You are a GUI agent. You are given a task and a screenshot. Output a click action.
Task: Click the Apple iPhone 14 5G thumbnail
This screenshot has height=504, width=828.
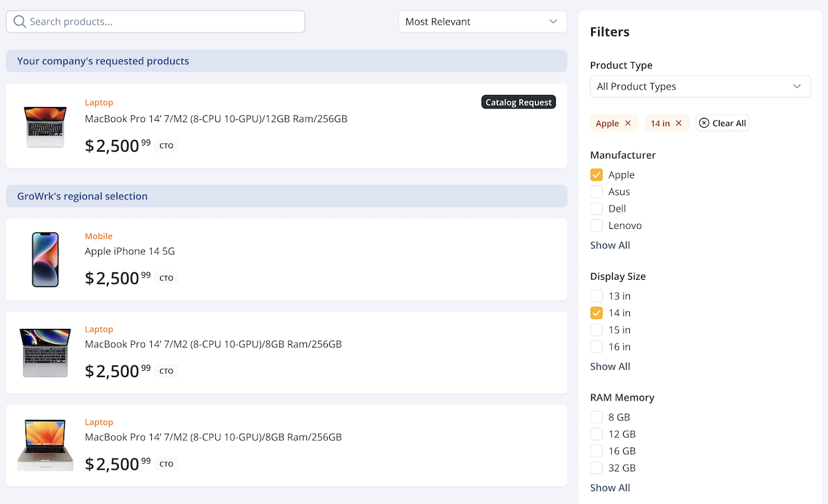point(46,260)
